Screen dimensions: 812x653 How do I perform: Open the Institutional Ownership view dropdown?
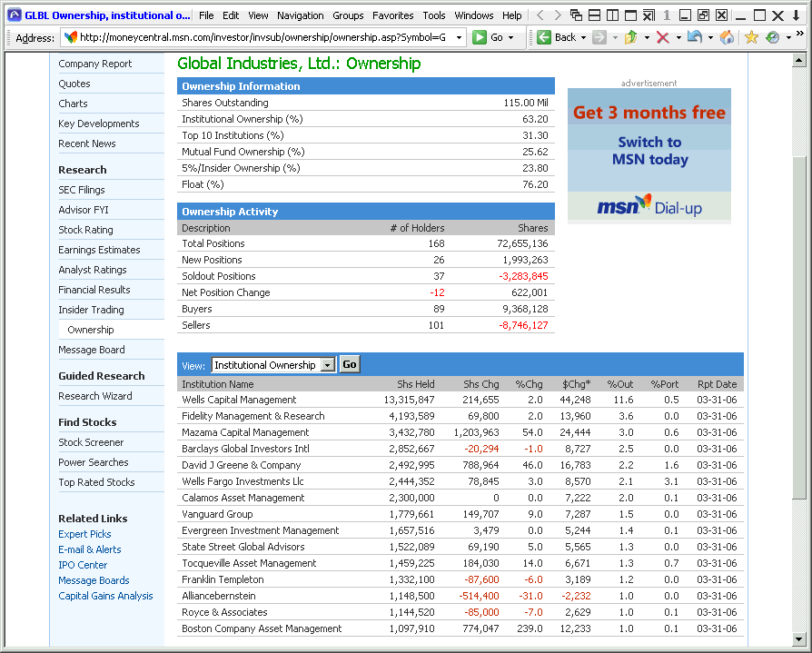pyautogui.click(x=328, y=365)
